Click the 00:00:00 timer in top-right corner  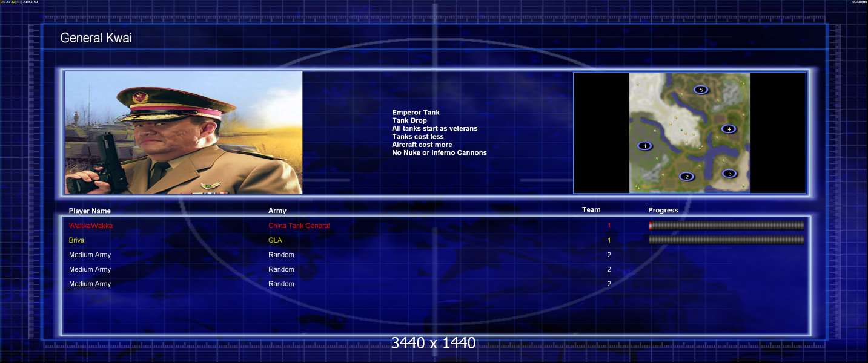(x=860, y=2)
